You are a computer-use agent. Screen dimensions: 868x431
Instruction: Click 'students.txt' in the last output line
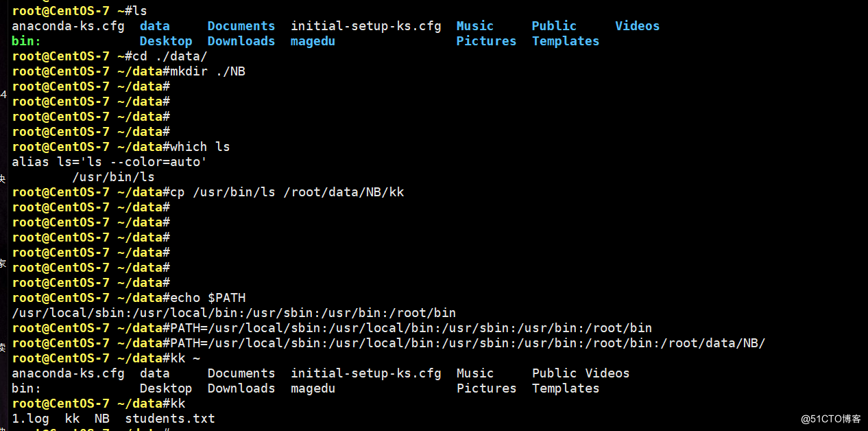click(x=170, y=419)
